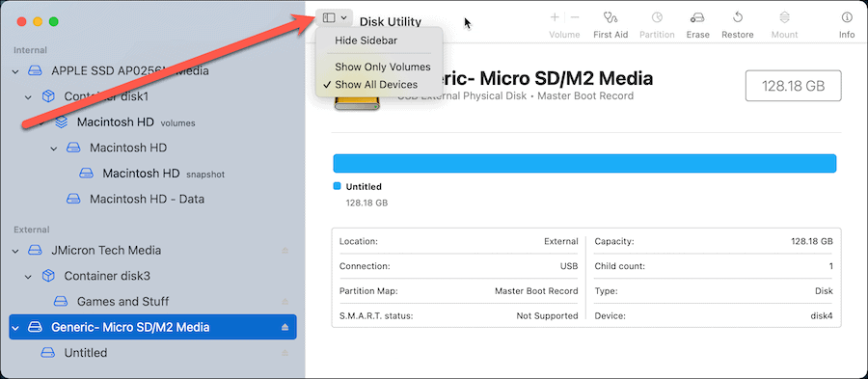Click the APPLE SSD disk icon

click(x=36, y=71)
